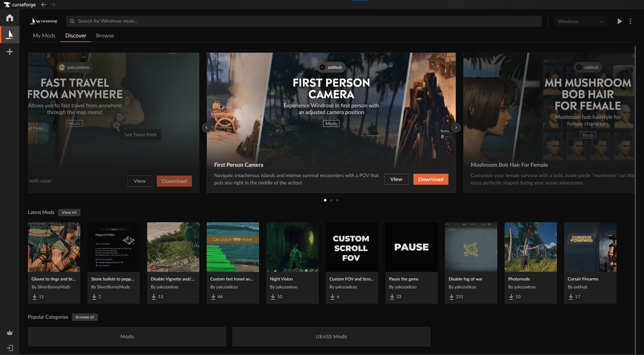Viewport: 644px width, 355px height.
Task: Click 'By axbhub' under Corsair Firearms
Action: pyautogui.click(x=577, y=287)
